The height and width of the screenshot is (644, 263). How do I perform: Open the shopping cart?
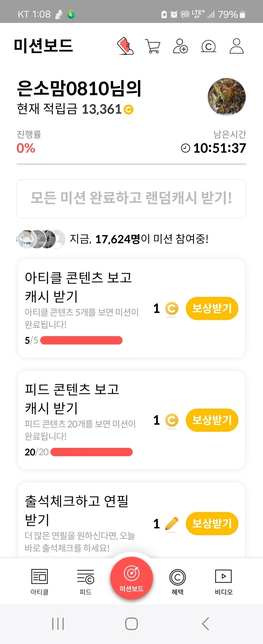(x=152, y=46)
